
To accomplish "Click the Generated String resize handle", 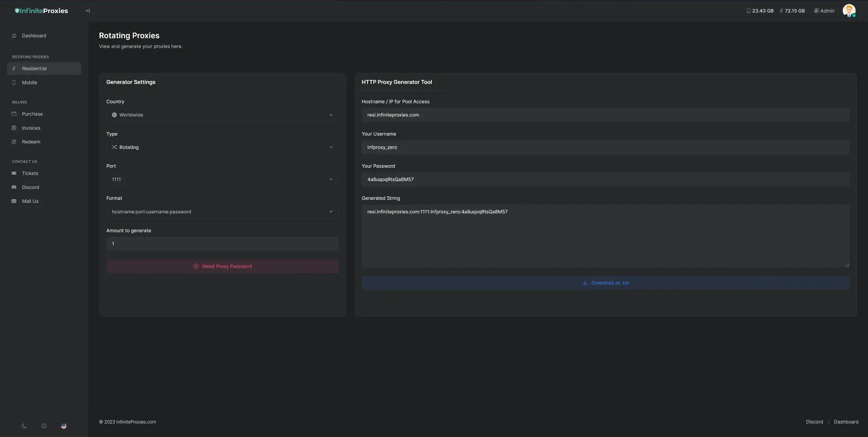I will pyautogui.click(x=847, y=265).
